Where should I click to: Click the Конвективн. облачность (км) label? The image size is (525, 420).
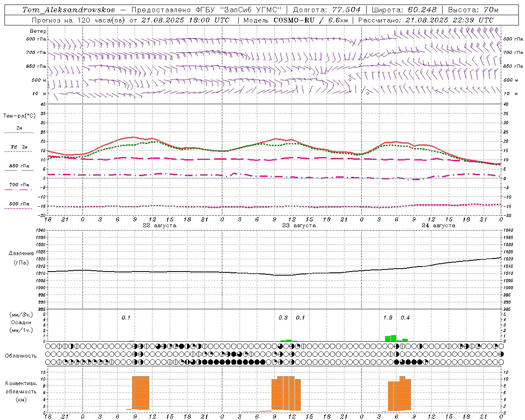click(x=21, y=391)
